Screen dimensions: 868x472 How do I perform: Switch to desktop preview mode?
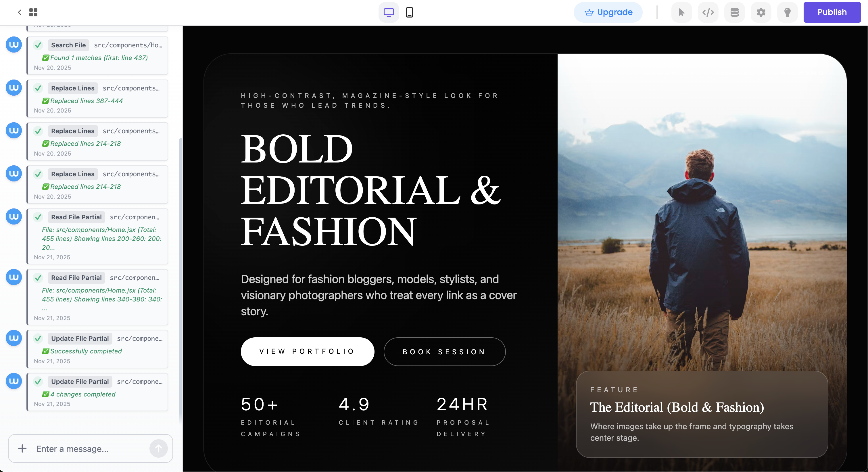pos(389,12)
